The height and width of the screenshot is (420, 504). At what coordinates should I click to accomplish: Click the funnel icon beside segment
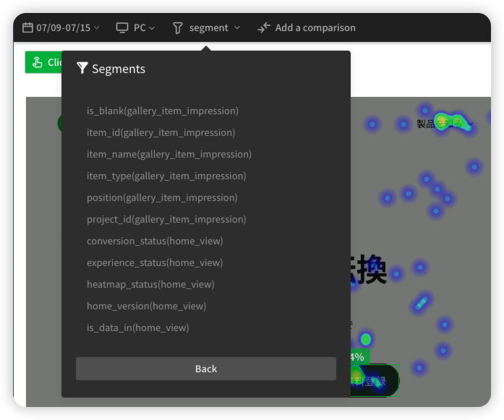(x=178, y=28)
